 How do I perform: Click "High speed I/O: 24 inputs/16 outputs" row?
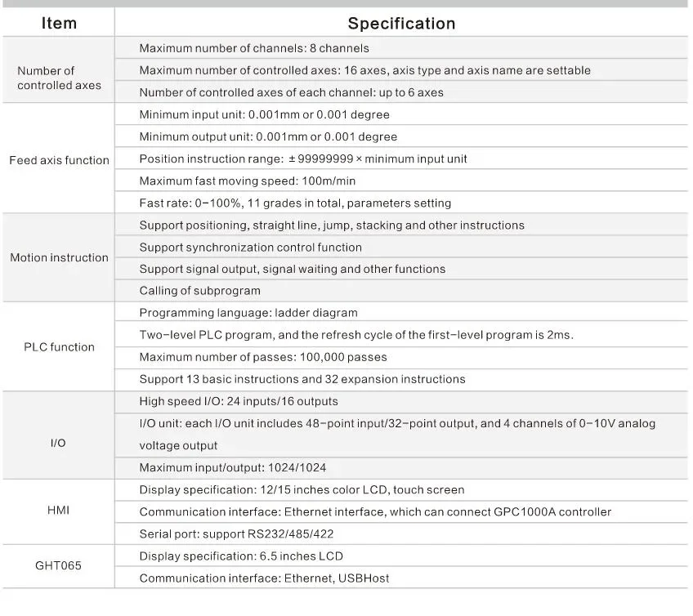(238, 401)
